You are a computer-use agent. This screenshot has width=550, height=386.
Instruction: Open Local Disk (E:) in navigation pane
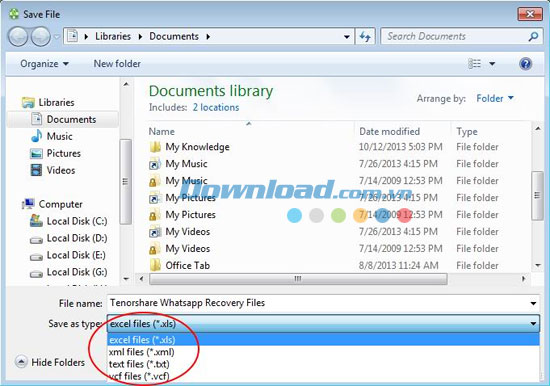(x=68, y=255)
